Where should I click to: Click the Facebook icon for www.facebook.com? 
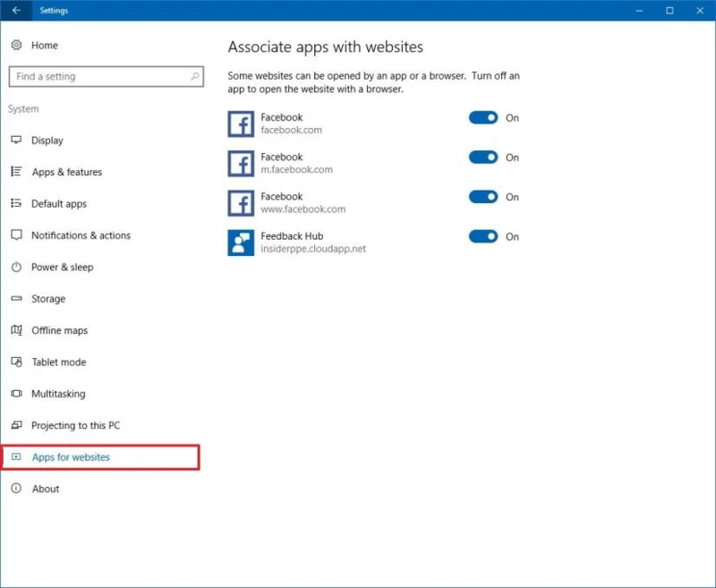pos(241,203)
